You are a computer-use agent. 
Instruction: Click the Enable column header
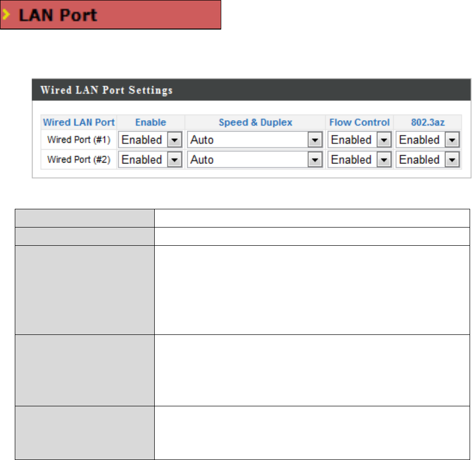(x=150, y=122)
